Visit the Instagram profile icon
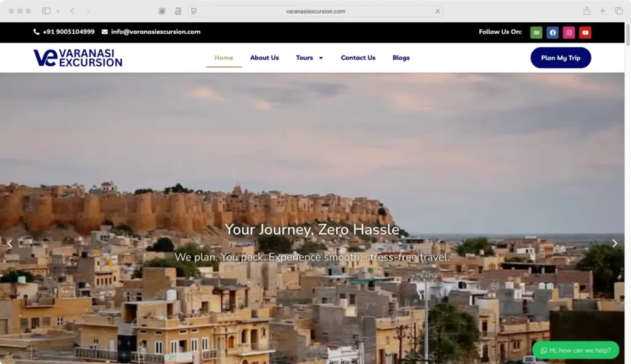The height and width of the screenshot is (364, 631). (x=569, y=32)
